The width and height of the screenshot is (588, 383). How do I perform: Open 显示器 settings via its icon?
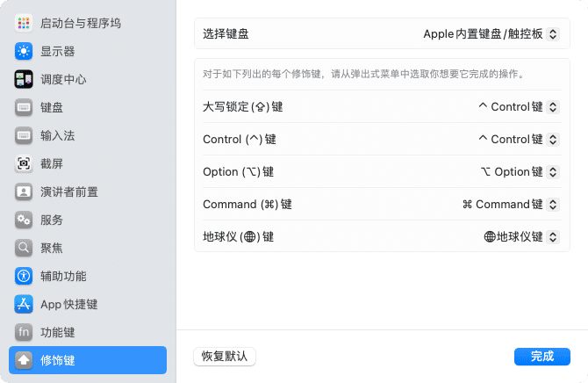24,51
